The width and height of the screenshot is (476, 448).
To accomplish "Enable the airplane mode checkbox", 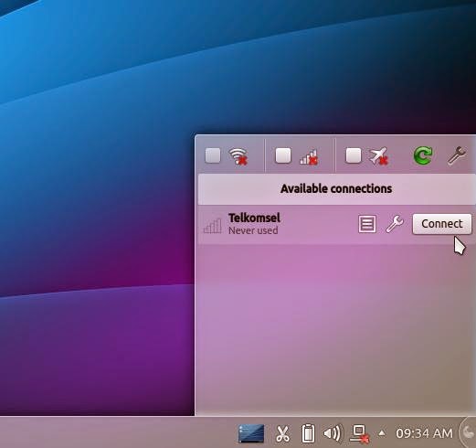I will (x=354, y=155).
